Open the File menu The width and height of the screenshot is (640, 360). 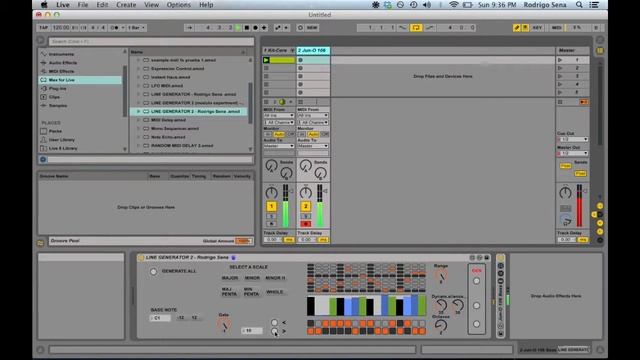83,5
